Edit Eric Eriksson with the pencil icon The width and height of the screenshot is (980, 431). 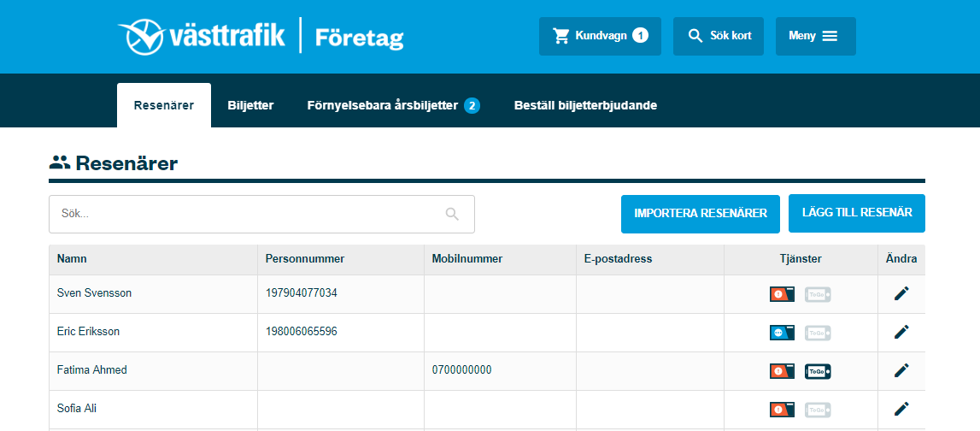(x=901, y=332)
